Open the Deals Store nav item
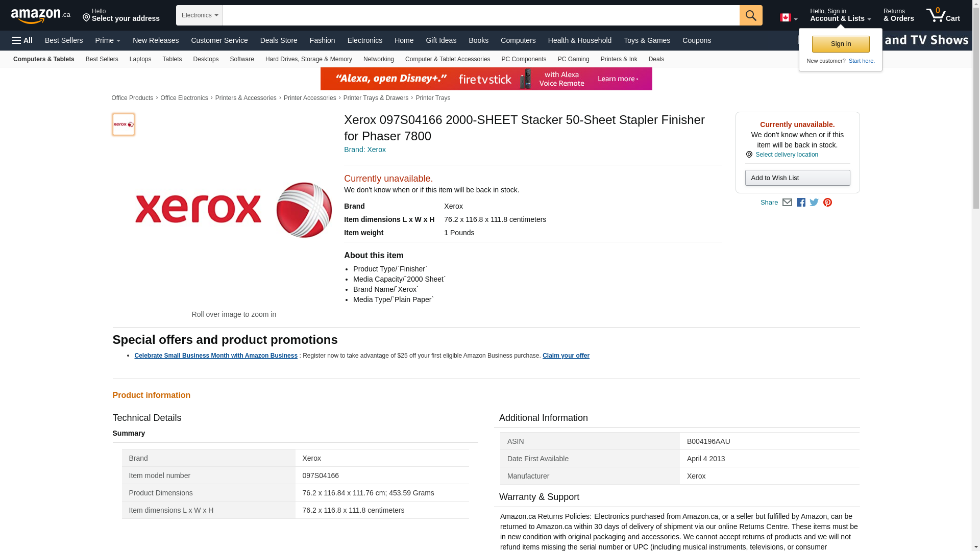Screen dimensions: 980x551 coord(278,40)
